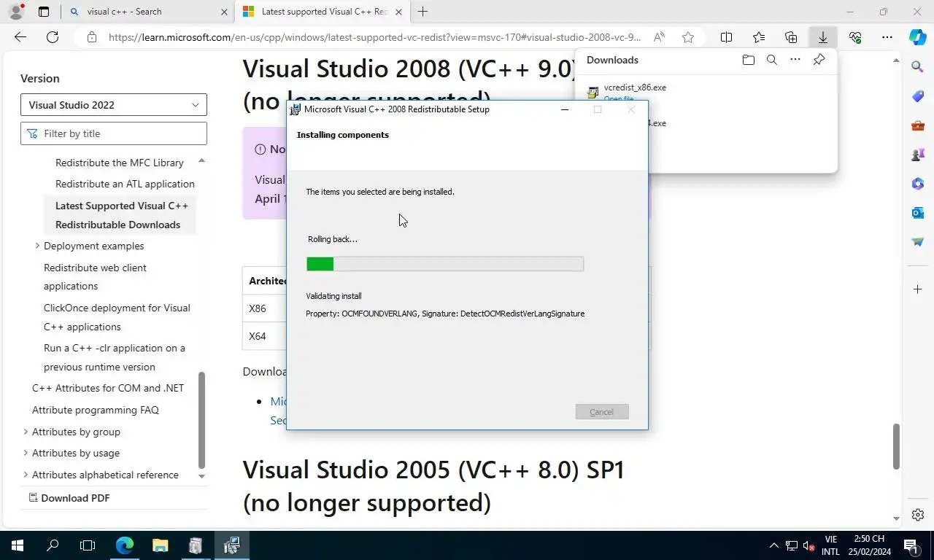The height and width of the screenshot is (560, 934).
Task: Open Task View from the taskbar
Action: click(88, 545)
